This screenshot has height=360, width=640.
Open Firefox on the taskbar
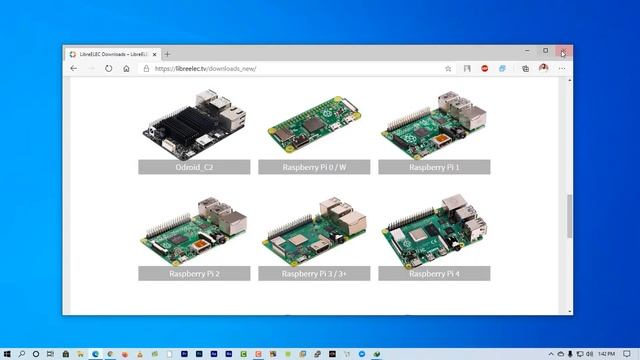pos(125,354)
